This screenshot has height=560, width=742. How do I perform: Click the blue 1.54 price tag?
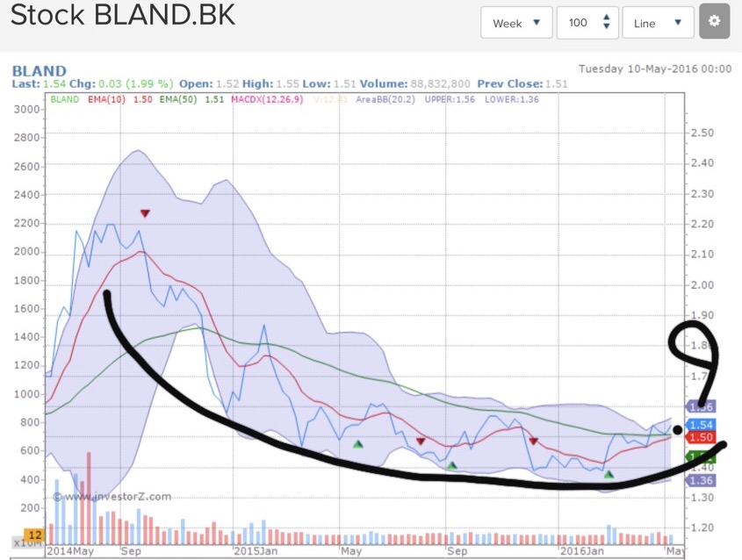point(701,425)
